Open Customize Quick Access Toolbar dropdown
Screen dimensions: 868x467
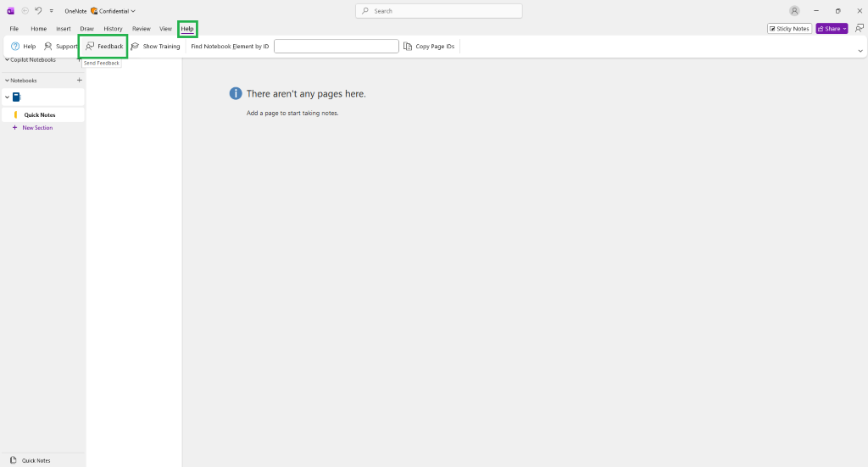click(52, 11)
